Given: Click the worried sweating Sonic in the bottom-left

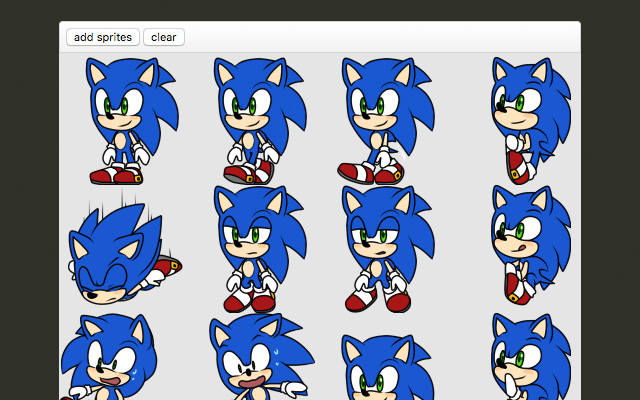Looking at the screenshot, I should point(108,360).
